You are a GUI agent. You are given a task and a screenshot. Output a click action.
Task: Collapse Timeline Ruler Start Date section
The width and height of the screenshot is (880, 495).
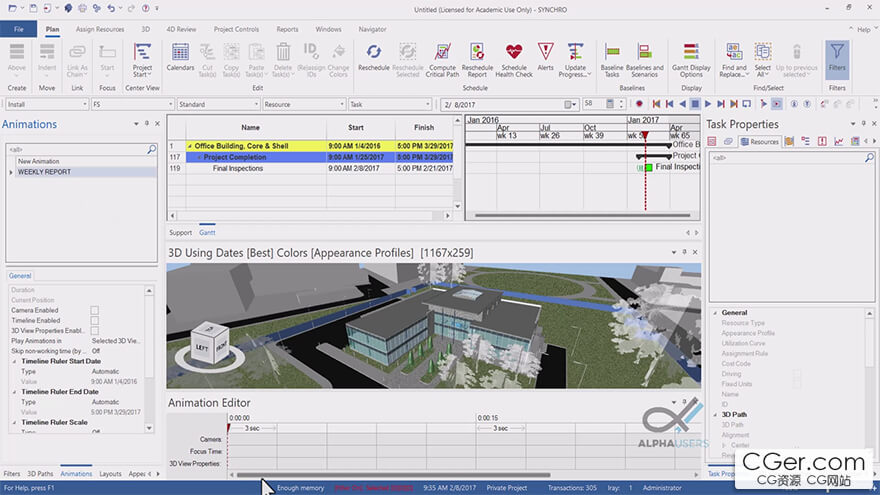(15, 361)
